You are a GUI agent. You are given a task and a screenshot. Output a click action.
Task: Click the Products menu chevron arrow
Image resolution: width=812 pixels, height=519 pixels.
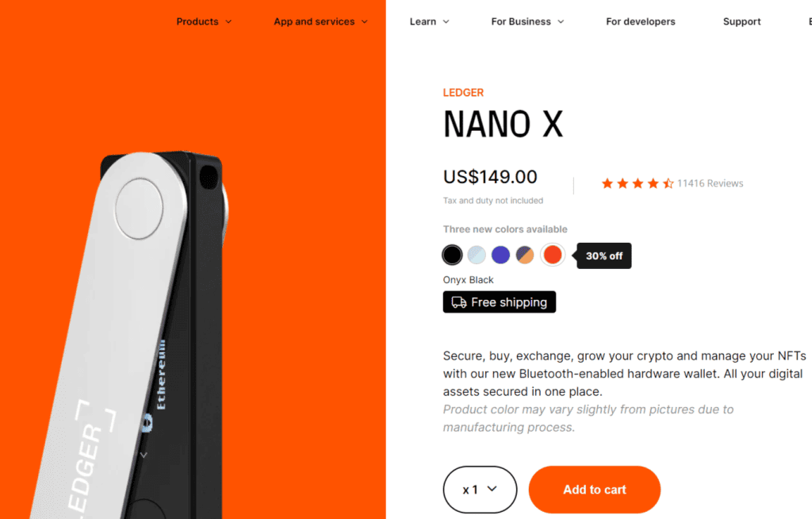click(228, 21)
